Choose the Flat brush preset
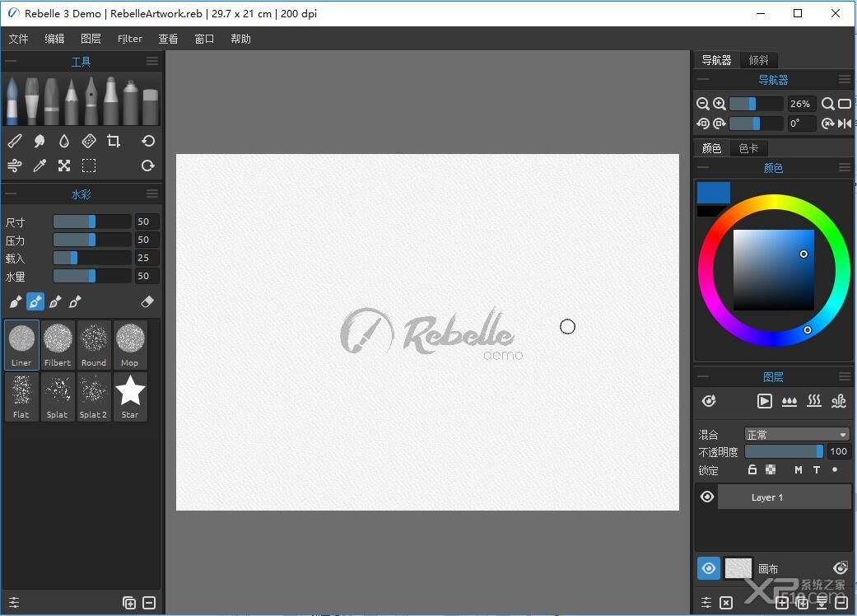857x616 pixels. 21,397
